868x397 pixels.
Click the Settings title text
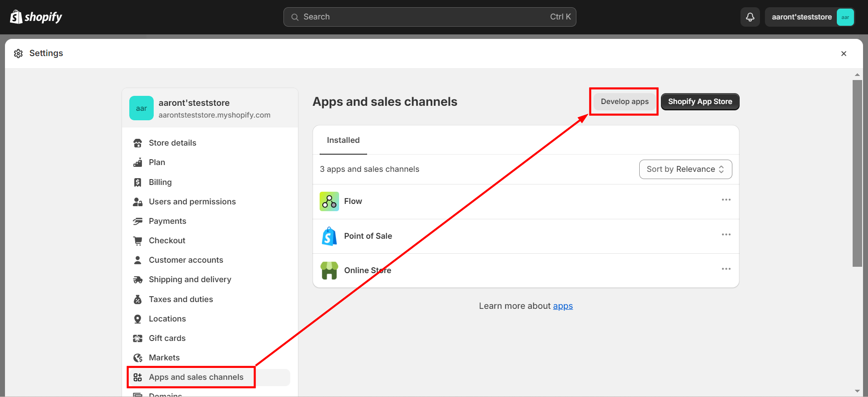coord(46,53)
